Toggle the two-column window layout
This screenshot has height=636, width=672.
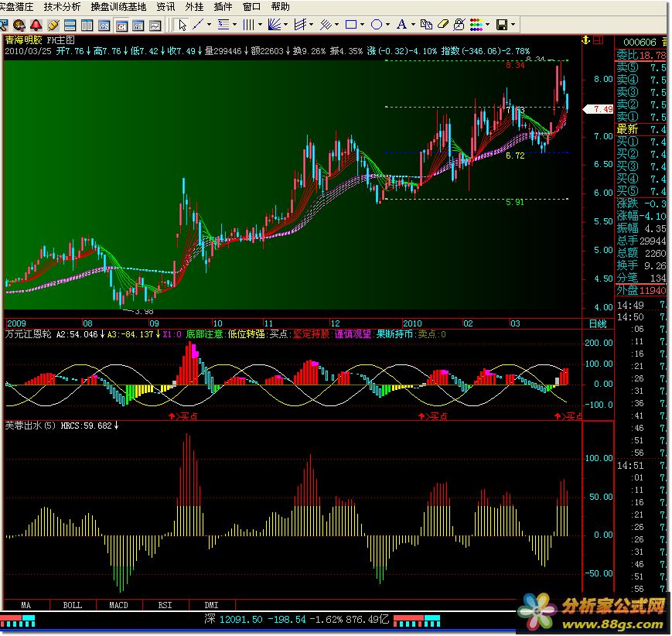point(87,25)
